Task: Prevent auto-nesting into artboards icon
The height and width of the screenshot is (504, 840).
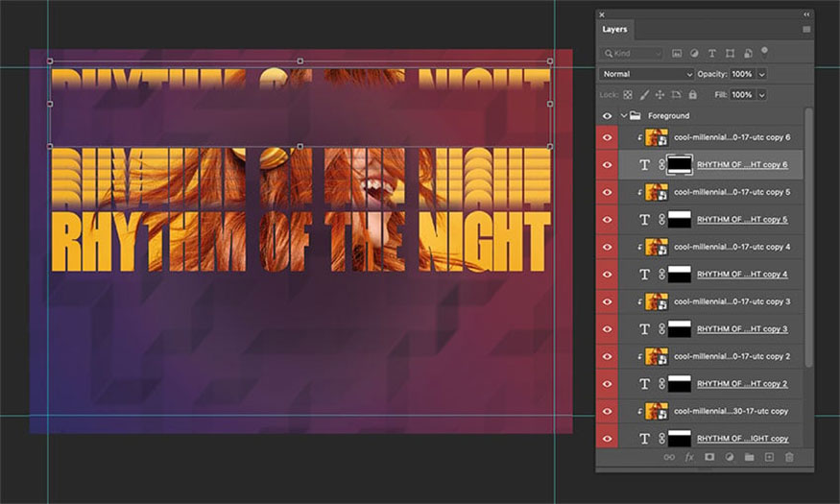Action: 676,95
